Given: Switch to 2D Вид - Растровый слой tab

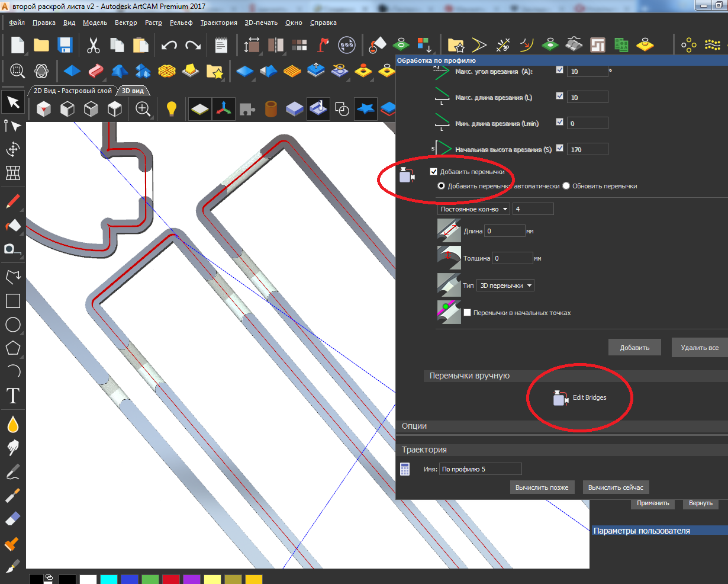Looking at the screenshot, I should (x=73, y=91).
